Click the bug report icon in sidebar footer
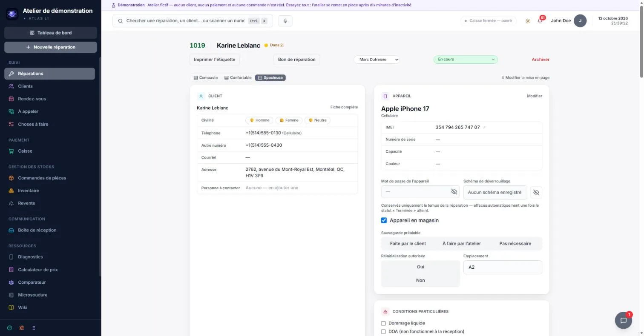The image size is (644, 336). click(x=22, y=328)
